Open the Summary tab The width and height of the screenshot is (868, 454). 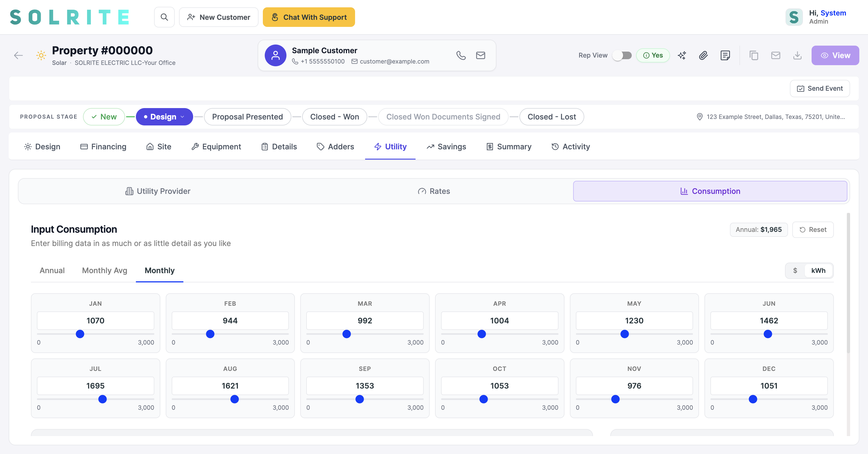click(509, 147)
